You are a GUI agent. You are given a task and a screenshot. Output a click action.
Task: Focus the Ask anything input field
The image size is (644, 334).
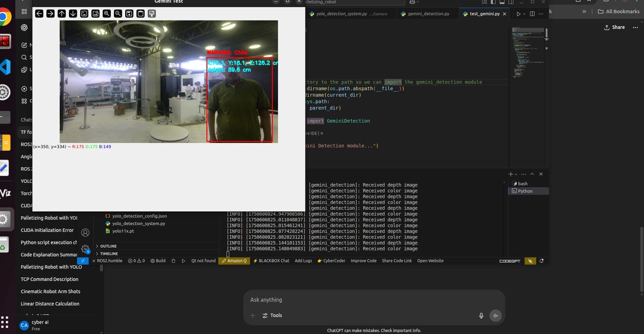(x=374, y=300)
